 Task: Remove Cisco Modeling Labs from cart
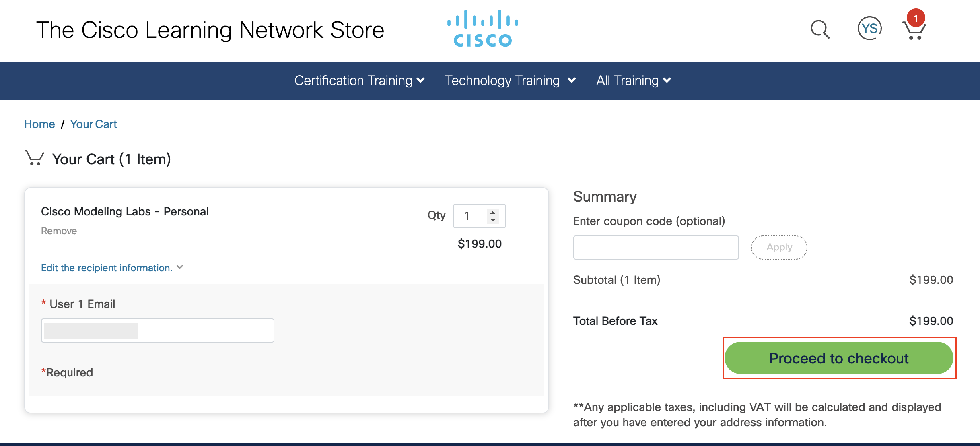pyautogui.click(x=59, y=231)
